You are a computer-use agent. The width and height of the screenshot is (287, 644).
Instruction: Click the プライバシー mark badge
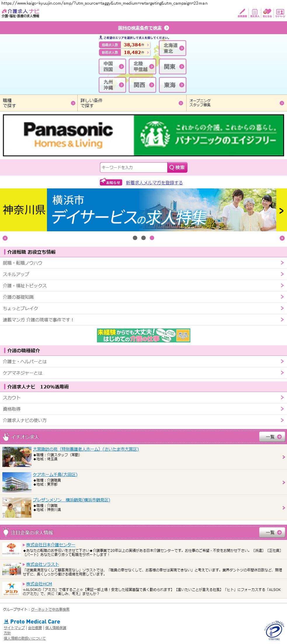[274, 630]
